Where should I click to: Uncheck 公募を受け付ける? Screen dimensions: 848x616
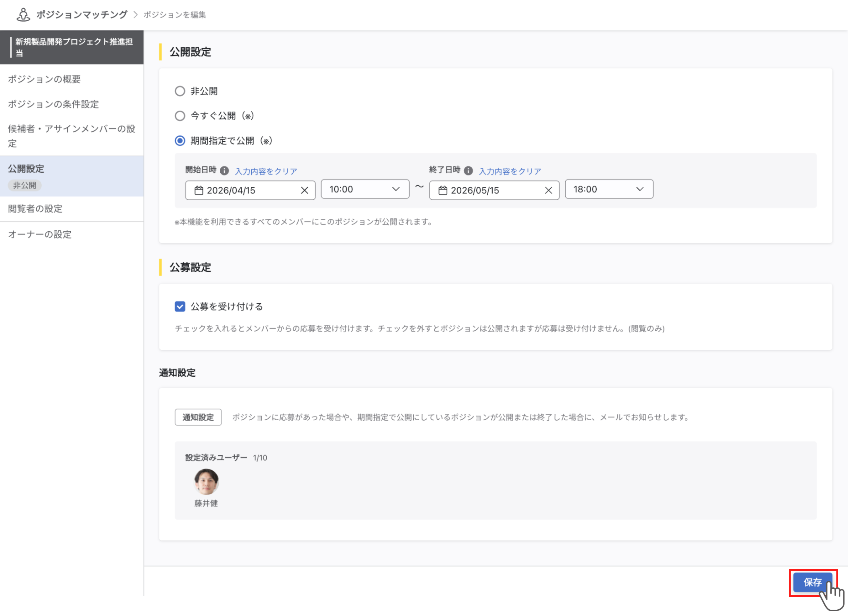point(180,306)
